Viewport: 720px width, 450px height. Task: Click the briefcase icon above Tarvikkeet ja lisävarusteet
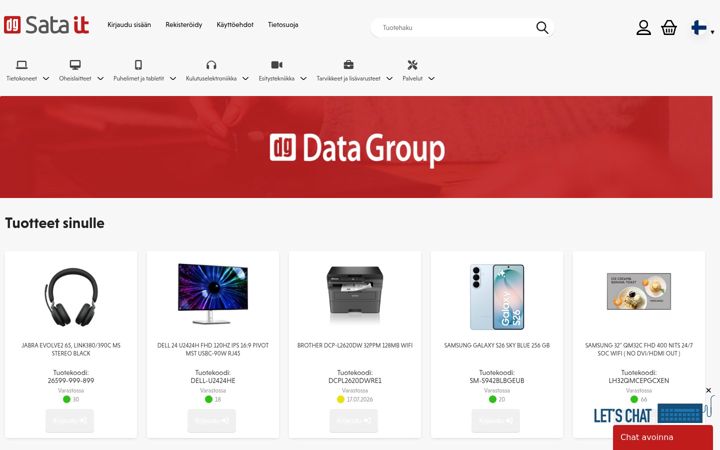click(x=349, y=65)
